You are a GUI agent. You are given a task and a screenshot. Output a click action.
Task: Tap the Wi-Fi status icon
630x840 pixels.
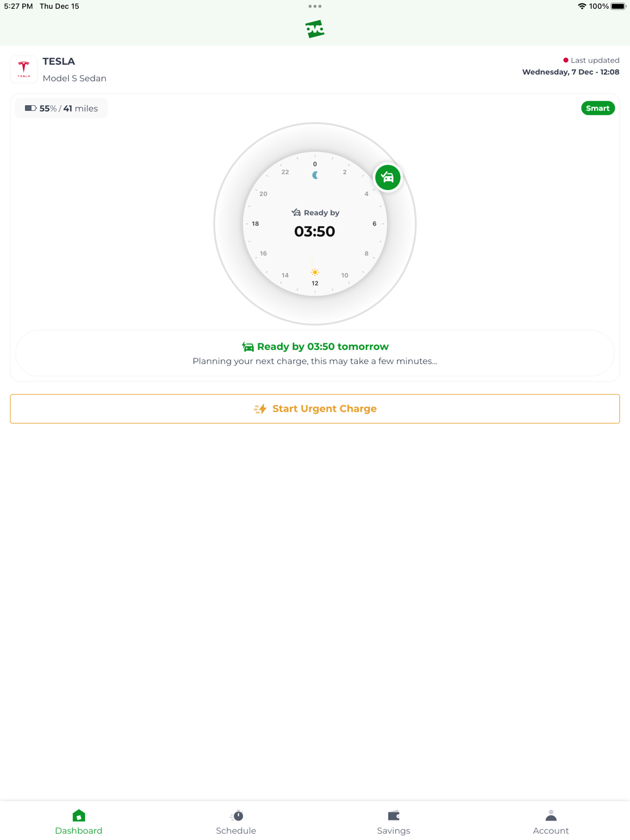[x=581, y=6]
